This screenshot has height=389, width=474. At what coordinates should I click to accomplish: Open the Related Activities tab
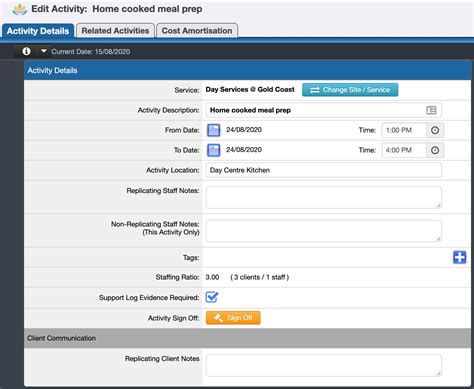115,31
